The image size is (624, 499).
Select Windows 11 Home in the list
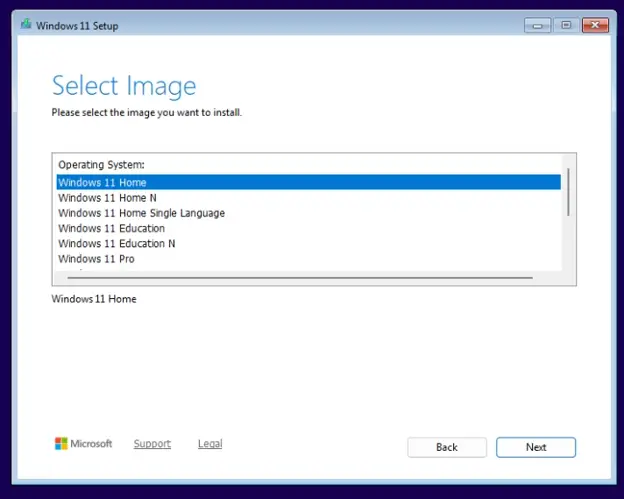click(308, 182)
